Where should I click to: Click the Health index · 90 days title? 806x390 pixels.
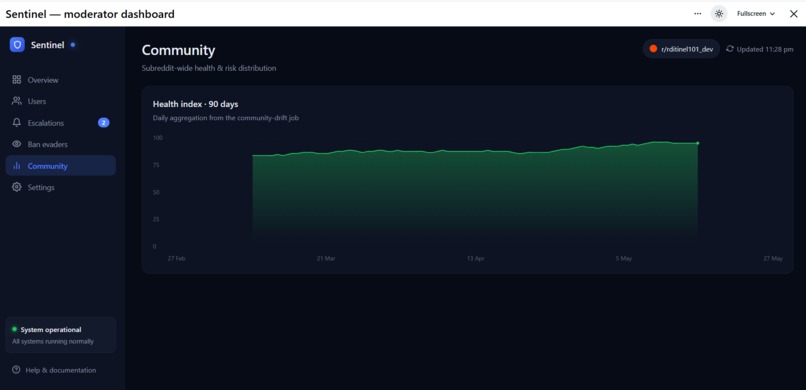(x=195, y=104)
